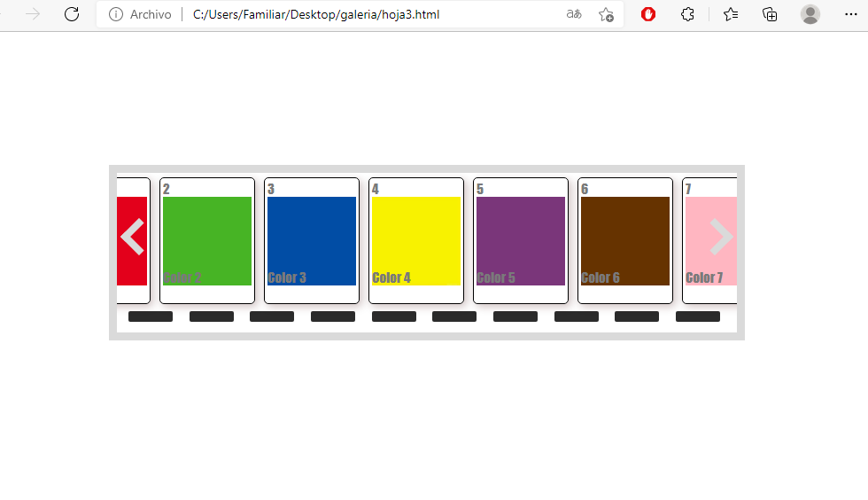Reload the page with the refresh icon
Image resolution: width=868 pixels, height=500 pixels.
pos(72,14)
